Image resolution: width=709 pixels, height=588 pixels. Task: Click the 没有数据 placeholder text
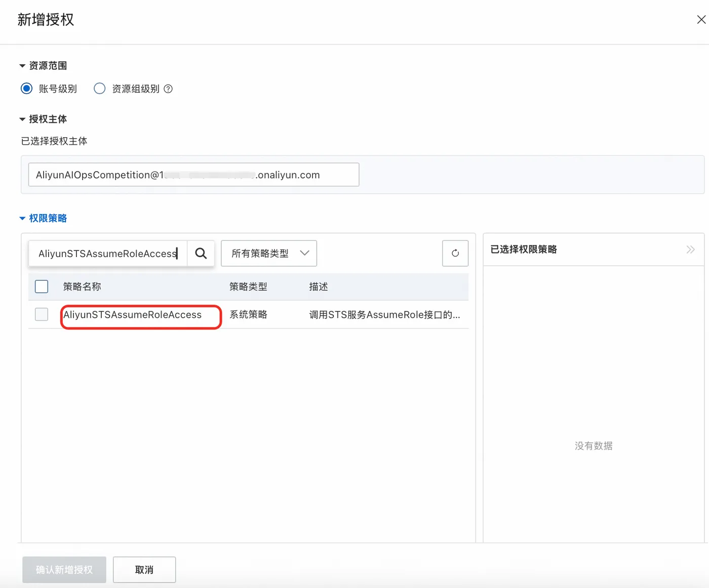pyautogui.click(x=594, y=446)
